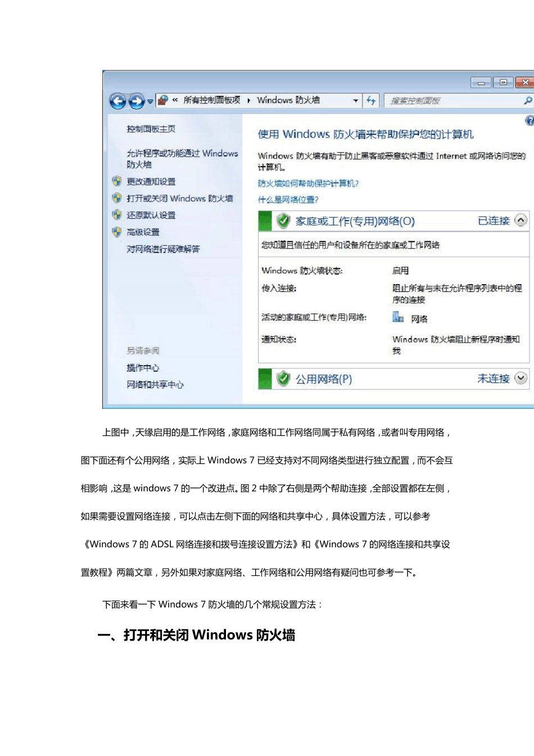Click the 已连接 status text
The image size is (534, 756).
[x=494, y=220]
